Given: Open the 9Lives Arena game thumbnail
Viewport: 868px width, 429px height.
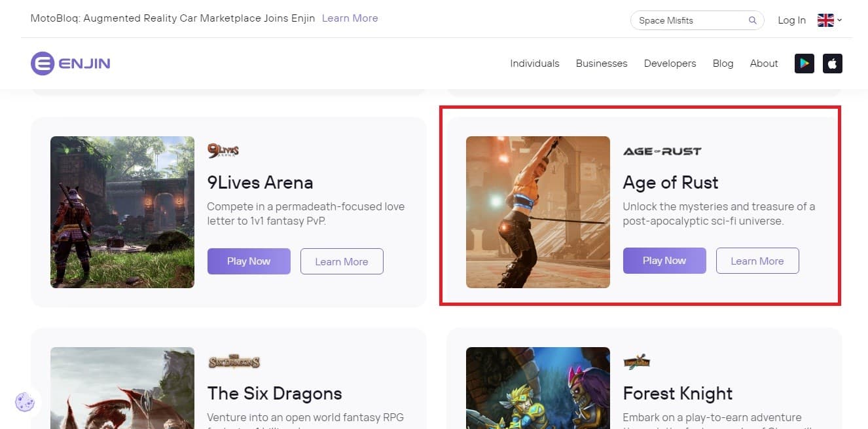Looking at the screenshot, I should 122,212.
